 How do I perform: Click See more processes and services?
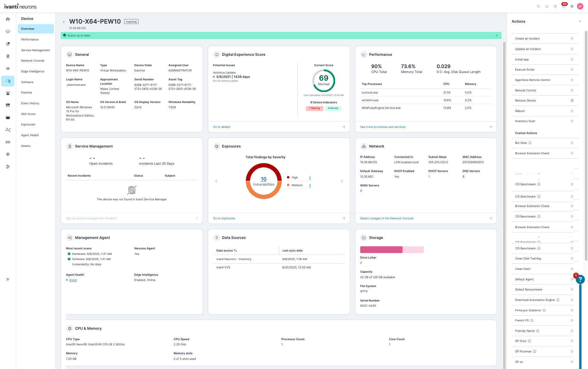tap(383, 127)
